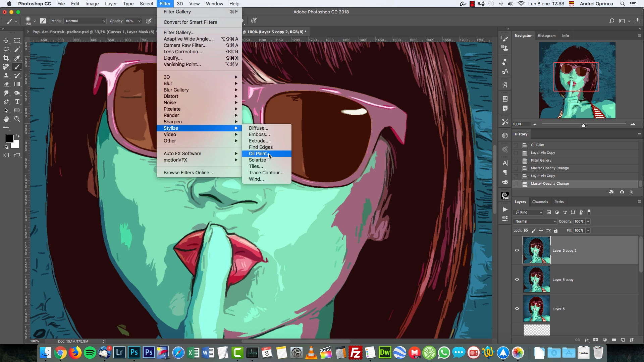Click create new snapshot camera icon in History
This screenshot has height=362, width=644.
coord(622,192)
